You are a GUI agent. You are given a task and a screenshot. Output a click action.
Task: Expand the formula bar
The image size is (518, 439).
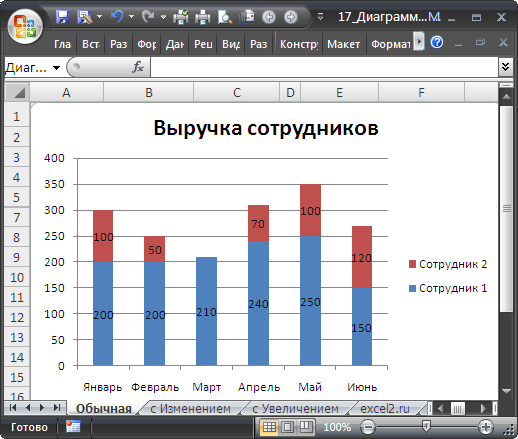coord(505,67)
